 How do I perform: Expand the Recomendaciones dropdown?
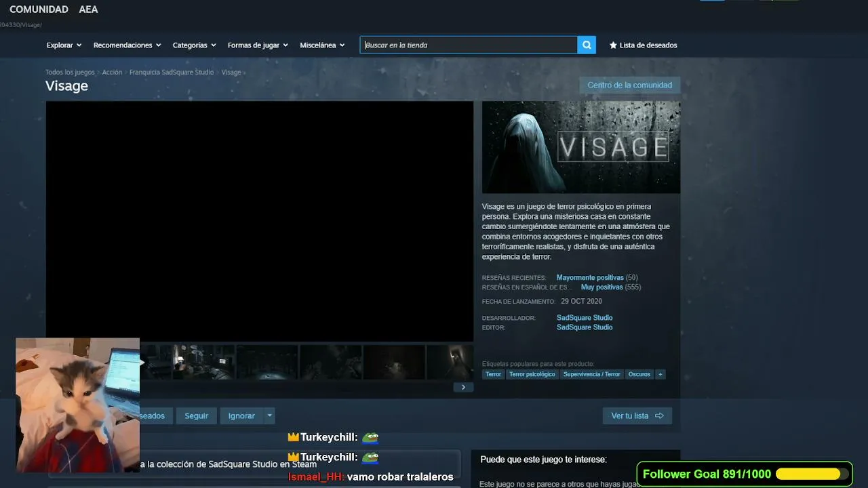coord(127,45)
